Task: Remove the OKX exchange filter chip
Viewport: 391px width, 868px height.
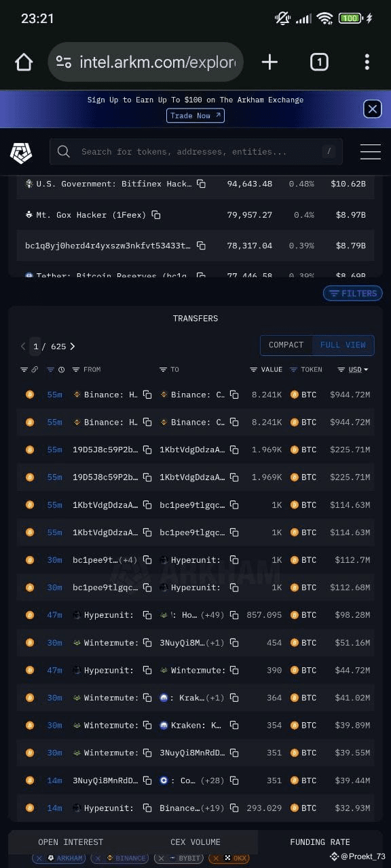Action: [x=217, y=858]
